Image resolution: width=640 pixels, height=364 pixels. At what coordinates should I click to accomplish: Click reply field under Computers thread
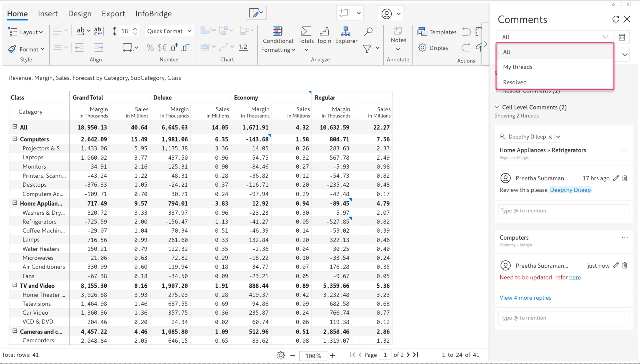[x=563, y=318]
